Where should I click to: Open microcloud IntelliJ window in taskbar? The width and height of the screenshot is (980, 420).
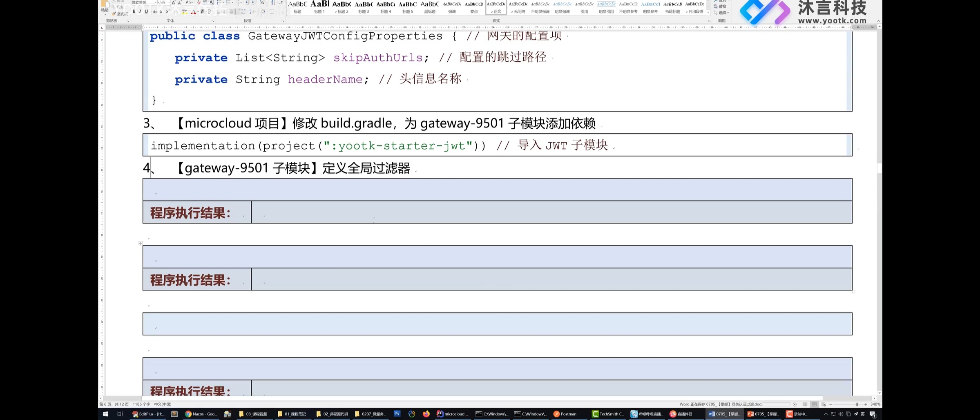click(x=453, y=414)
